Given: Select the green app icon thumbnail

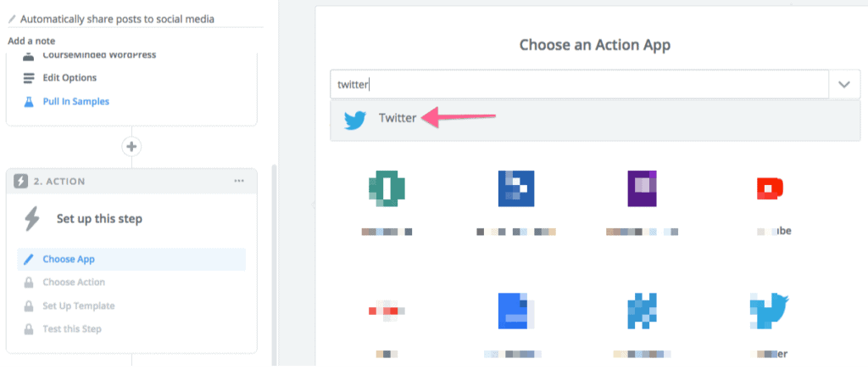Looking at the screenshot, I should point(387,188).
